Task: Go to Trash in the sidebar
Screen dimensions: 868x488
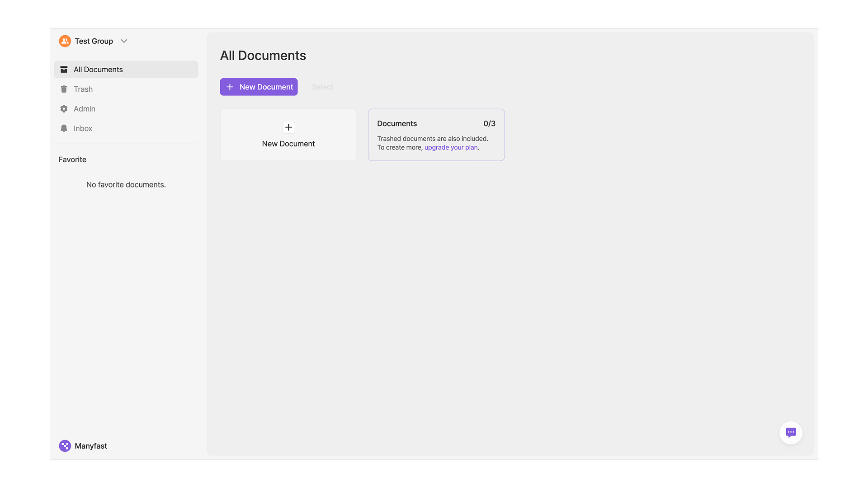Action: pyautogui.click(x=83, y=89)
